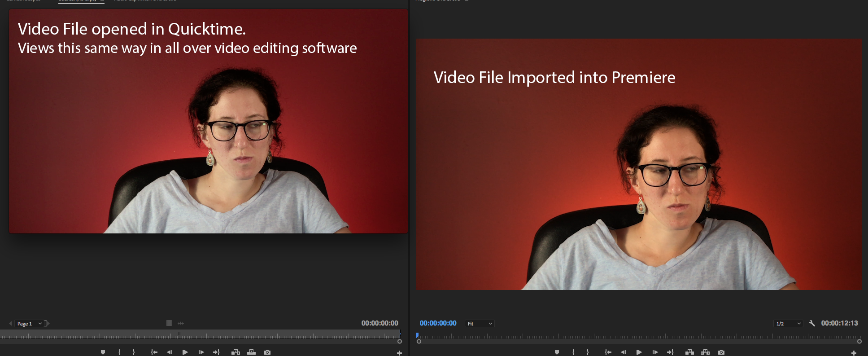This screenshot has height=356, width=868.
Task: Click Source monitor timecode 00:00:00:00
Action: coord(380,323)
